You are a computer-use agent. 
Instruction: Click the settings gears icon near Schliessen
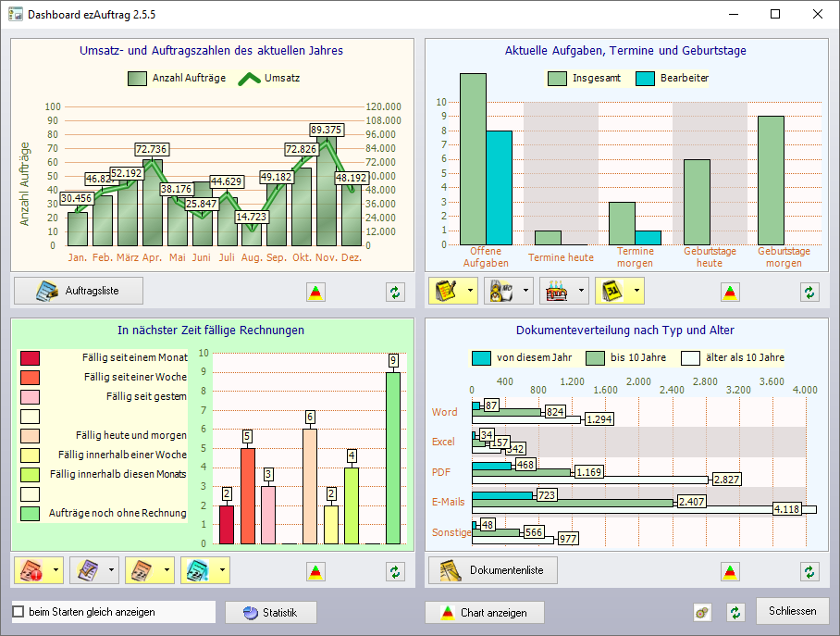pos(703,613)
